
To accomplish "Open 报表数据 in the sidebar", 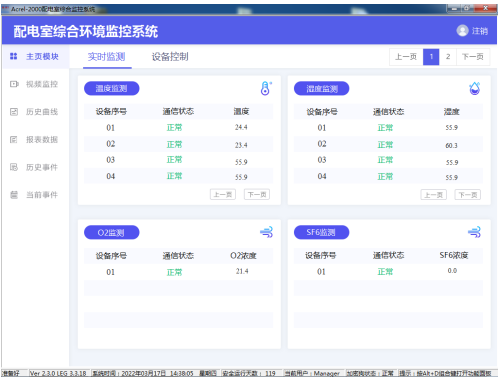I will (x=36, y=139).
